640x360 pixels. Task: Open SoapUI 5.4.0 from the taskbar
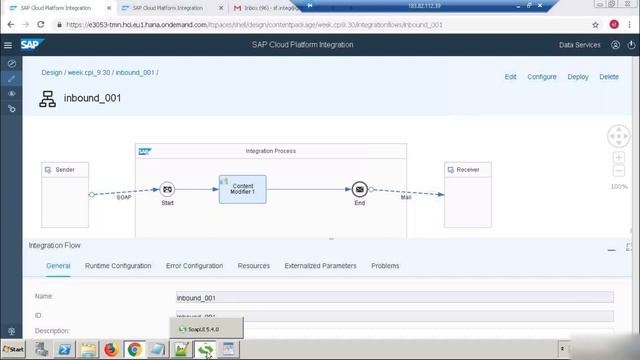point(205,349)
